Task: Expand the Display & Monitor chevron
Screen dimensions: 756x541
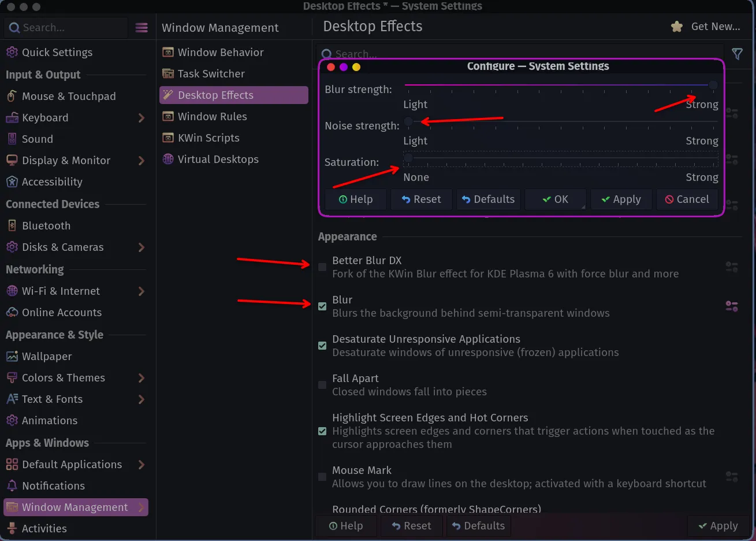Action: [141, 161]
